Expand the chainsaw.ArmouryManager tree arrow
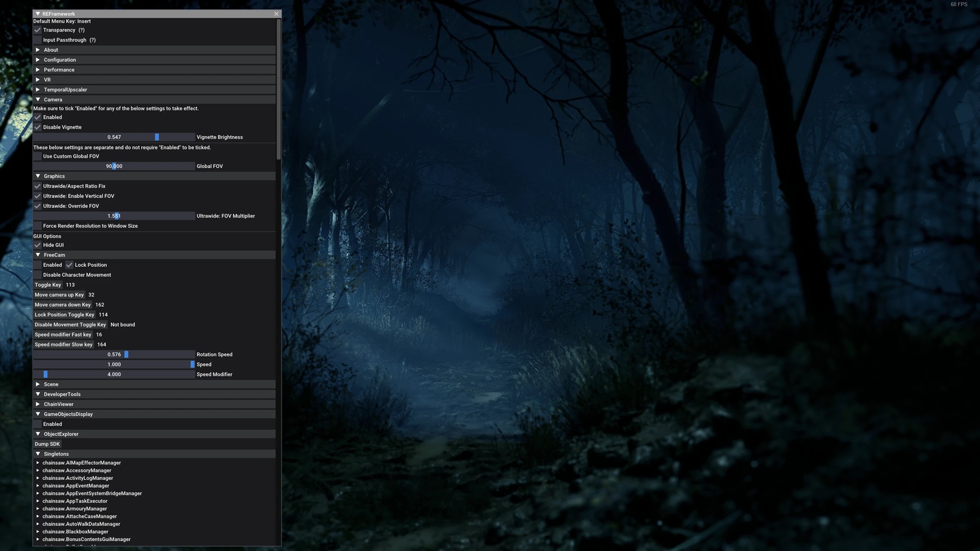 (x=38, y=509)
